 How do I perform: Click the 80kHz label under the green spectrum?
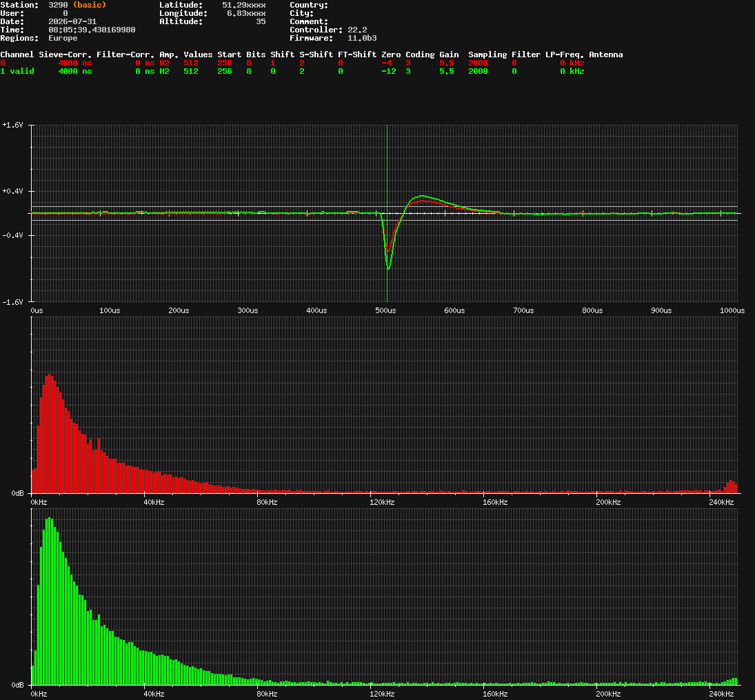click(x=267, y=694)
